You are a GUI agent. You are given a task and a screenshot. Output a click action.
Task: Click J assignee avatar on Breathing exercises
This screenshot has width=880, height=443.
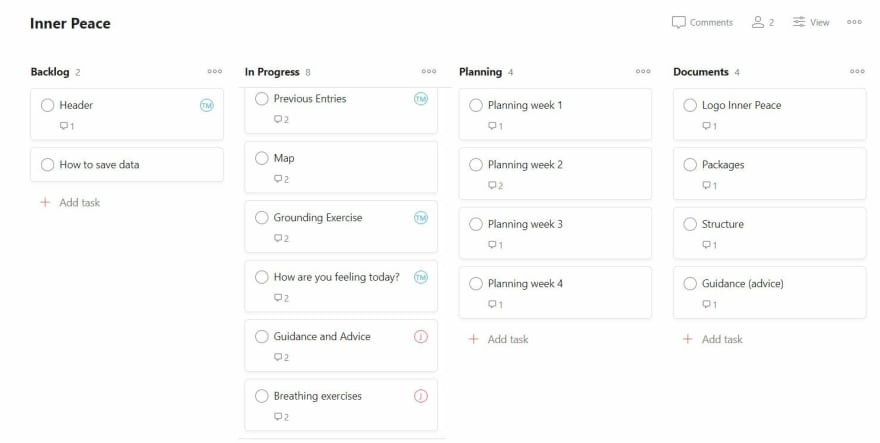pyautogui.click(x=421, y=396)
